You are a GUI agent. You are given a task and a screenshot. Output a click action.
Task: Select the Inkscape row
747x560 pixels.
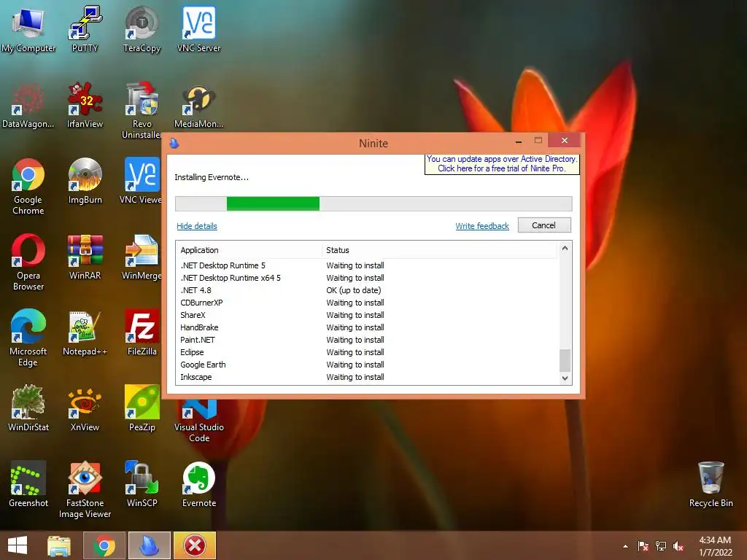(367, 377)
